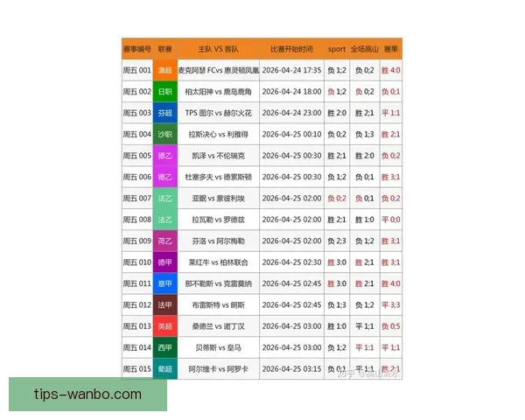
Task: Click the 2026-04-24 23:00 start time
Action: 291,113
